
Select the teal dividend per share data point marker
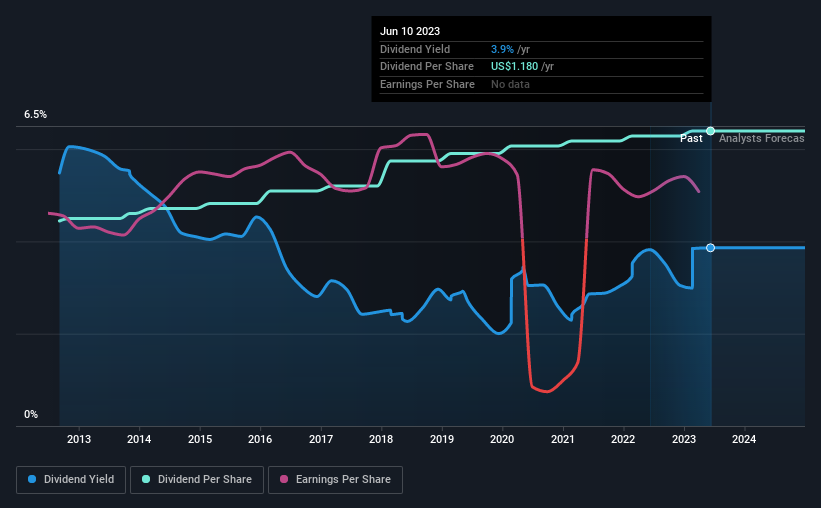(711, 131)
